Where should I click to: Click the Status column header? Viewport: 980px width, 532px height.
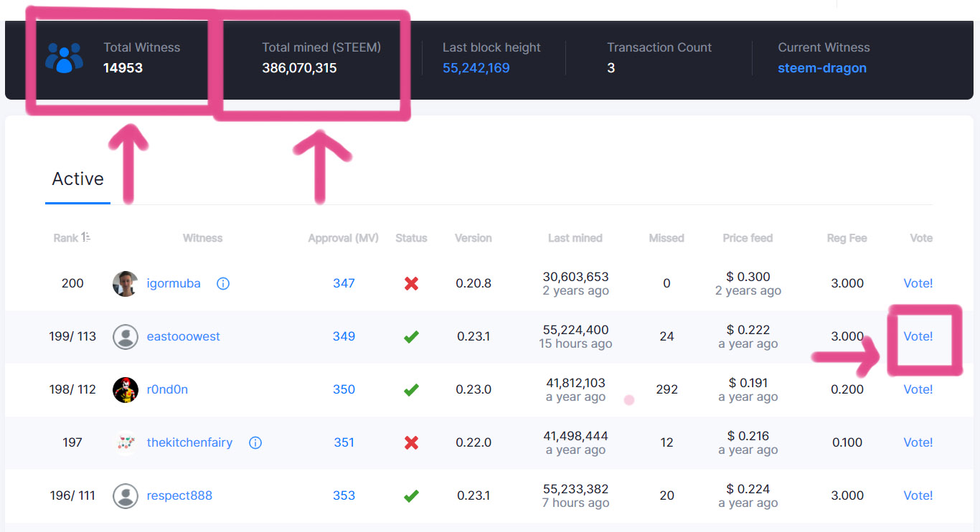click(411, 238)
